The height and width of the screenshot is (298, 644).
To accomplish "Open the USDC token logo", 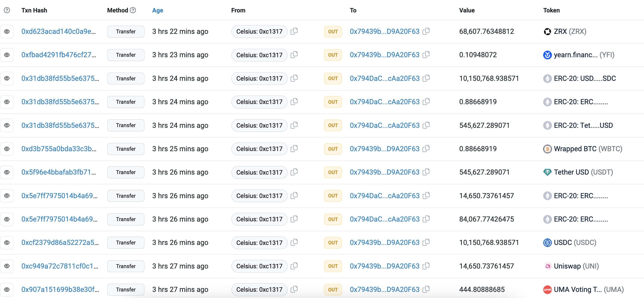I will click(547, 243).
